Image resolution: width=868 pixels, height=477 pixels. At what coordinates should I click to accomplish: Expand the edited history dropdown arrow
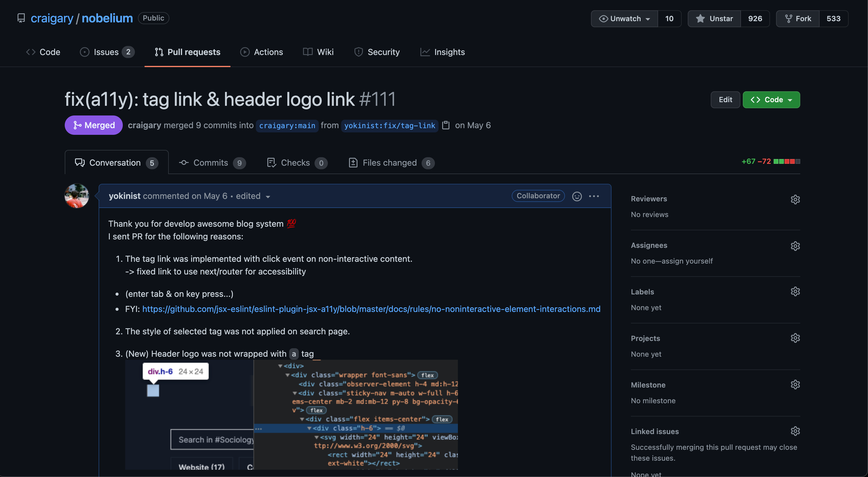(x=268, y=197)
